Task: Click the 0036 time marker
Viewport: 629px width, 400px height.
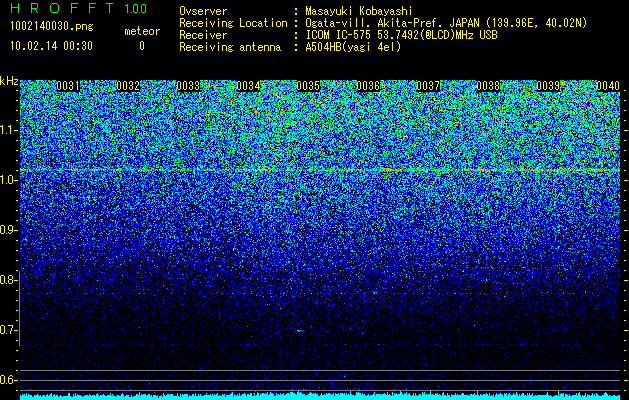Action: coord(368,86)
